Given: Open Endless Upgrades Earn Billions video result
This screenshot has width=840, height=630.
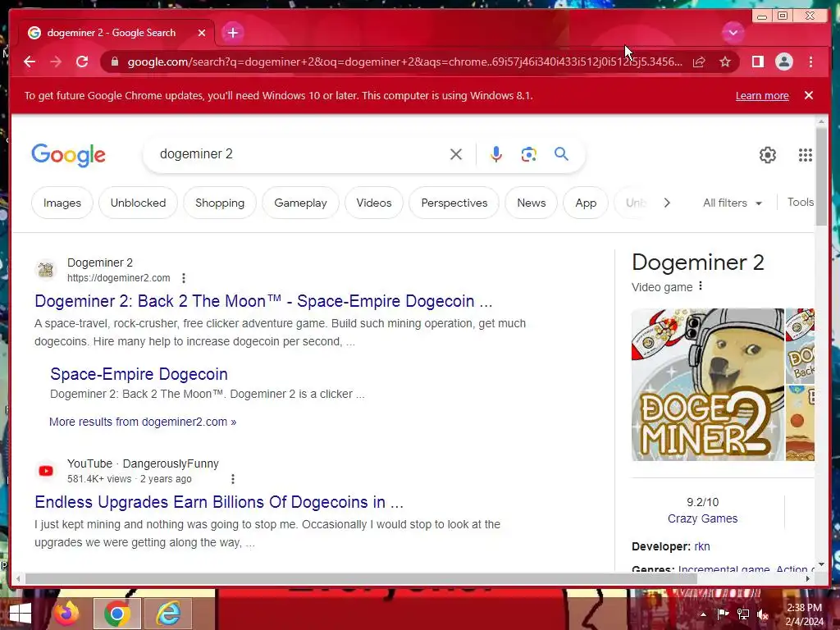Looking at the screenshot, I should pyautogui.click(x=218, y=502).
